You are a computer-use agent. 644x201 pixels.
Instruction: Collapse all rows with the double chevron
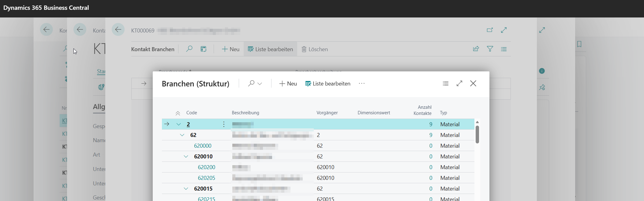(x=178, y=113)
